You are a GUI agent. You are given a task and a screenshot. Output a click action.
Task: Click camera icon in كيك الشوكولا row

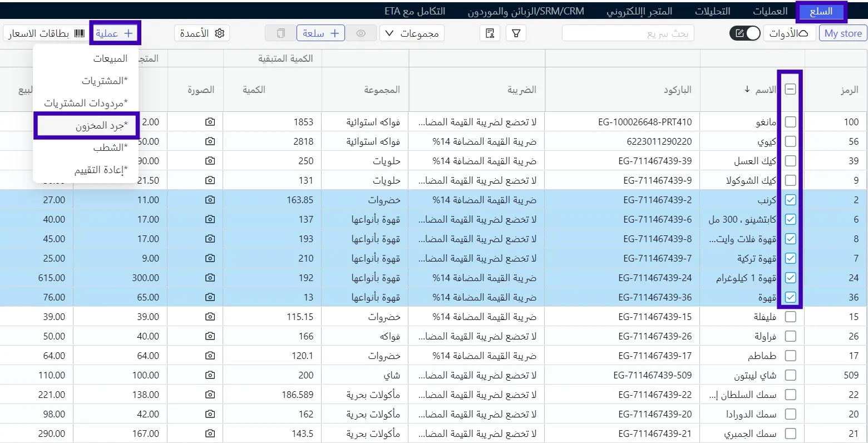[210, 180]
